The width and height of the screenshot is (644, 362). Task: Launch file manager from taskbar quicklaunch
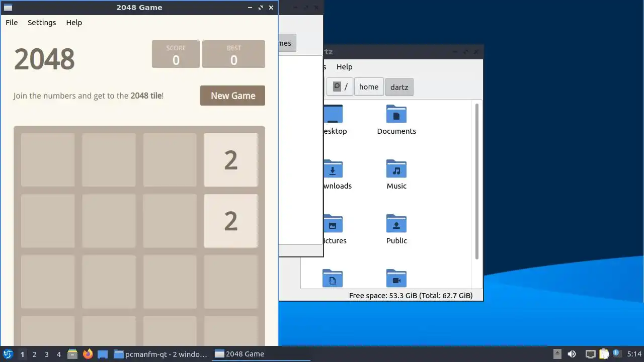coord(72,354)
